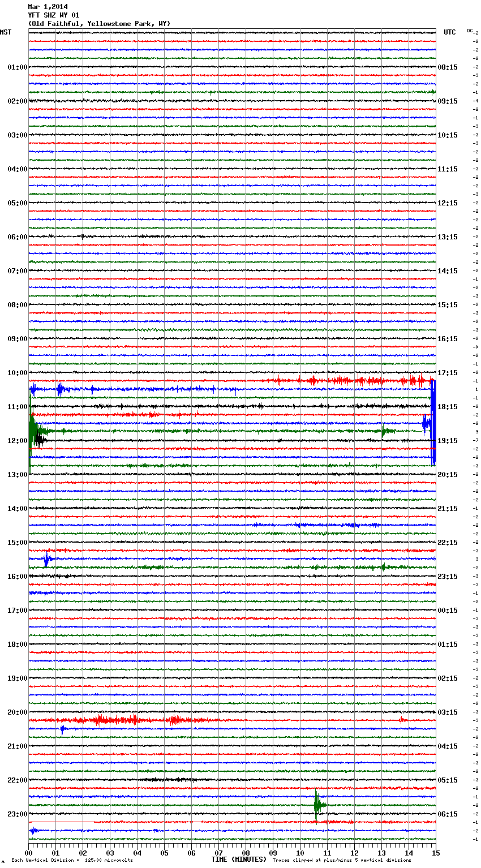
Task: Click minute tick "03" on the bottom axis
Action: (110, 853)
